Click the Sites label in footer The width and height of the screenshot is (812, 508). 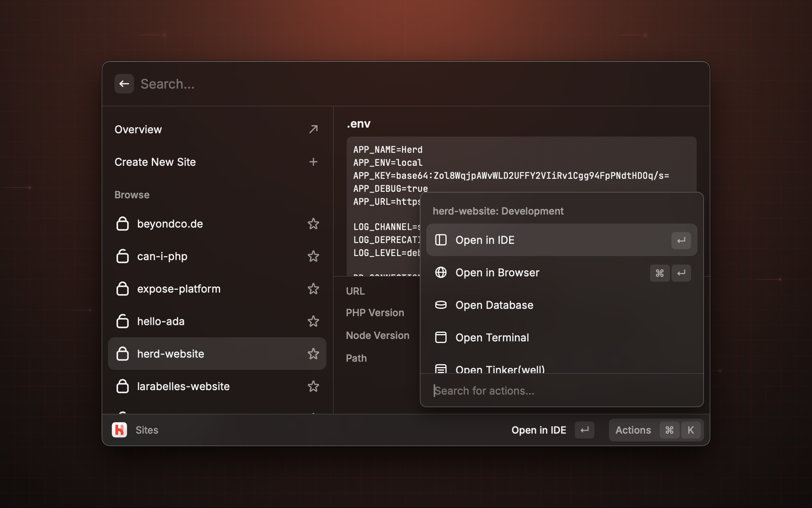pyautogui.click(x=147, y=430)
